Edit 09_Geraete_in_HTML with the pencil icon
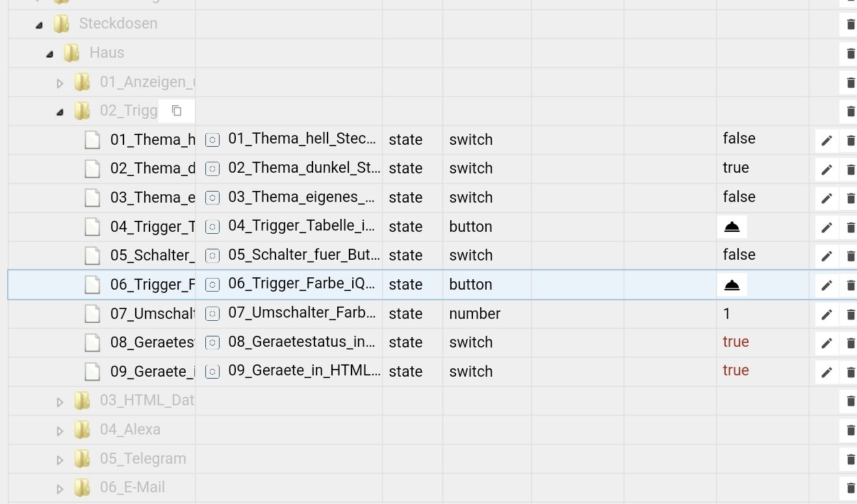Viewport: 857px width, 504px height. (826, 372)
